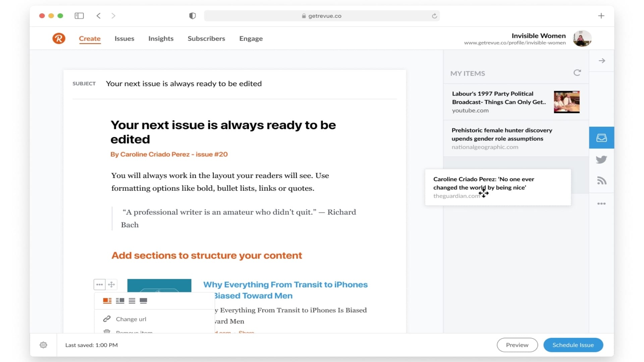The image size is (644, 362).
Task: Refresh My Items list
Action: [x=577, y=73]
